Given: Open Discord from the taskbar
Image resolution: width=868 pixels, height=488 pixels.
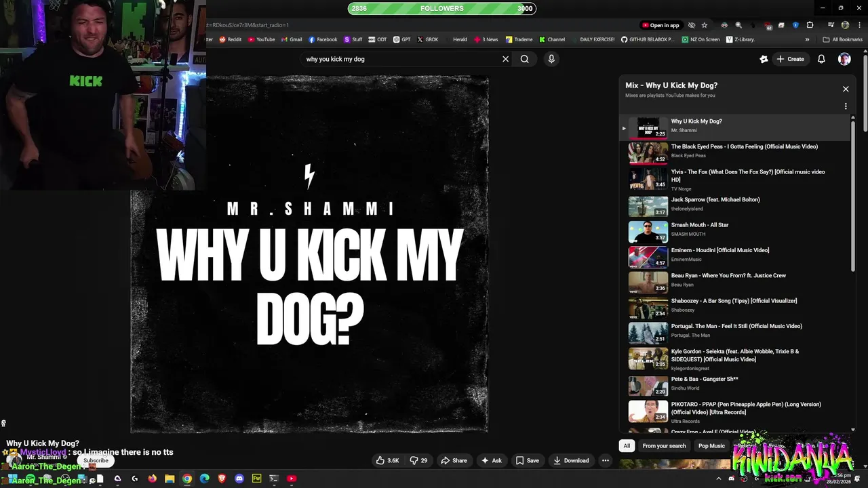Looking at the screenshot, I should pyautogui.click(x=239, y=479).
